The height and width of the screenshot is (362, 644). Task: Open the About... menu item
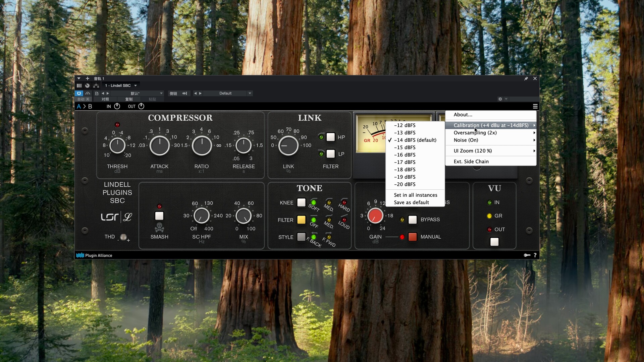click(x=491, y=115)
